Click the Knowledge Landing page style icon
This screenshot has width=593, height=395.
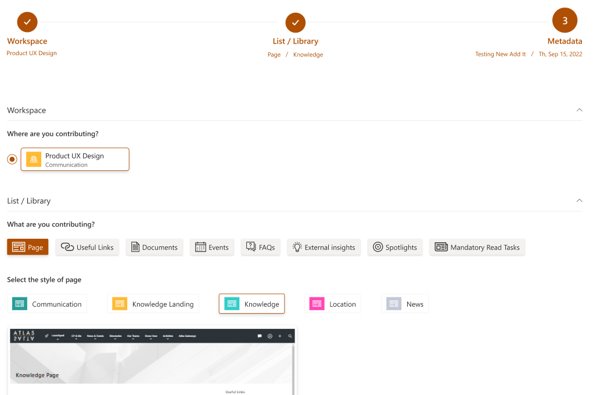pyautogui.click(x=120, y=304)
